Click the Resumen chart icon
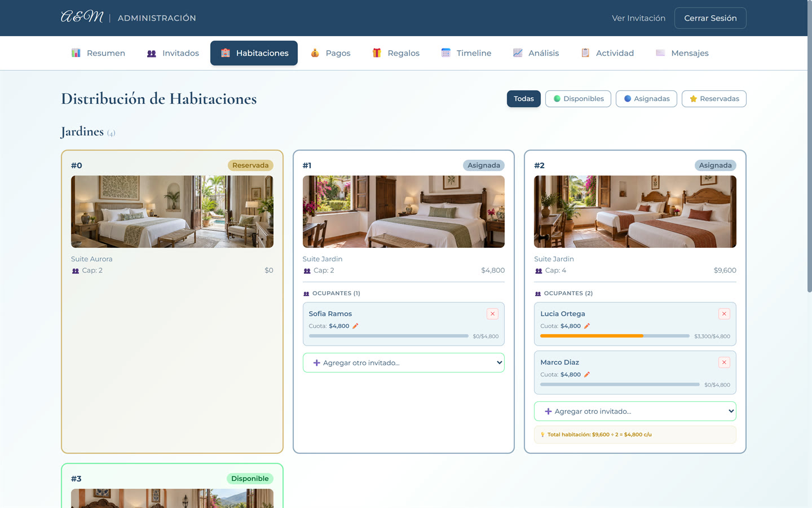Viewport: 812px width, 508px height. click(x=76, y=53)
